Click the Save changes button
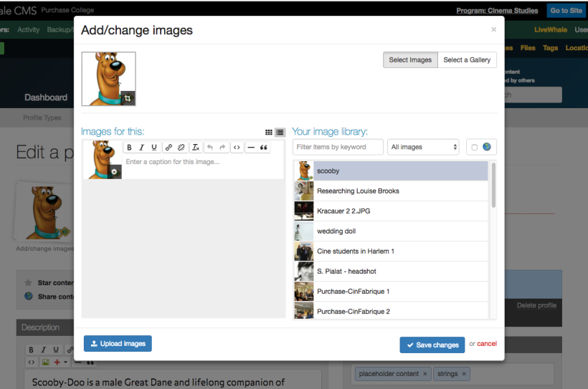This screenshot has width=588, height=389. click(432, 345)
